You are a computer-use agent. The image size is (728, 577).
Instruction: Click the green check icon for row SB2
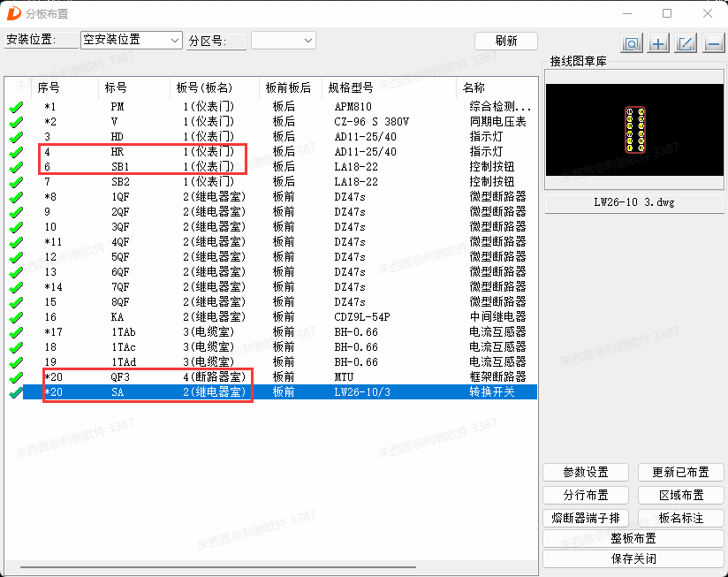[16, 182]
